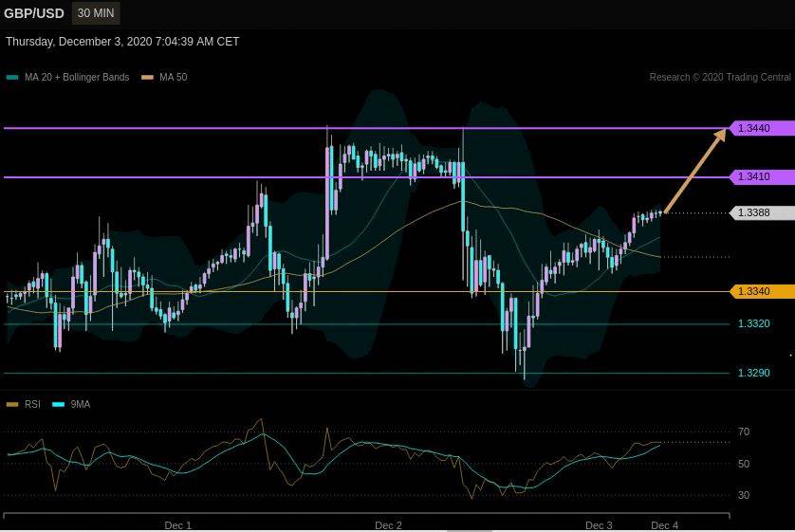Click the RSI 70 level label
The width and height of the screenshot is (795, 532).
(x=744, y=431)
